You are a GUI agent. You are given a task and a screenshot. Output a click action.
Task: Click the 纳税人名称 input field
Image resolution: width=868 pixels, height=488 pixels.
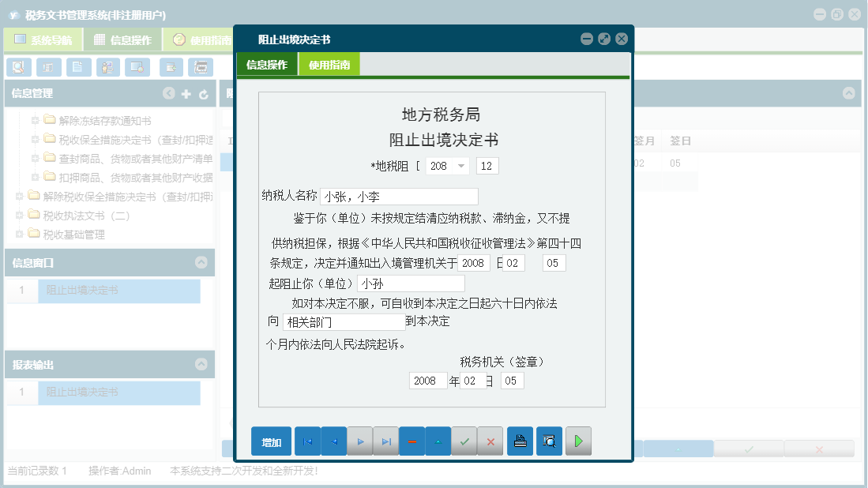[399, 196]
